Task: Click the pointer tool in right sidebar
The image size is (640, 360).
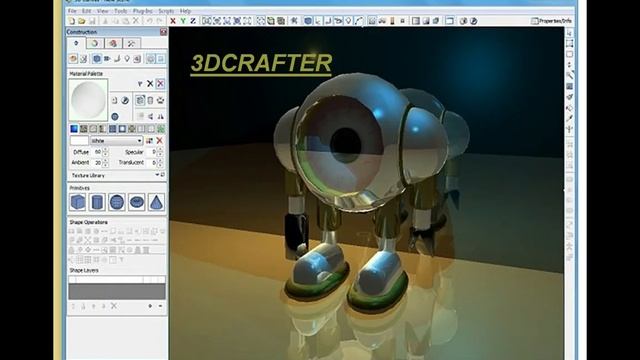Action: (569, 33)
